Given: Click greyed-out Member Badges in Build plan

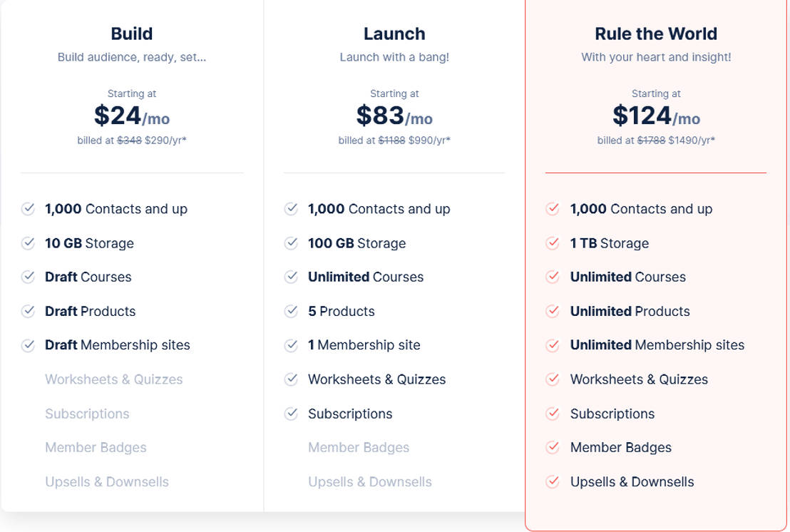Looking at the screenshot, I should point(96,447).
